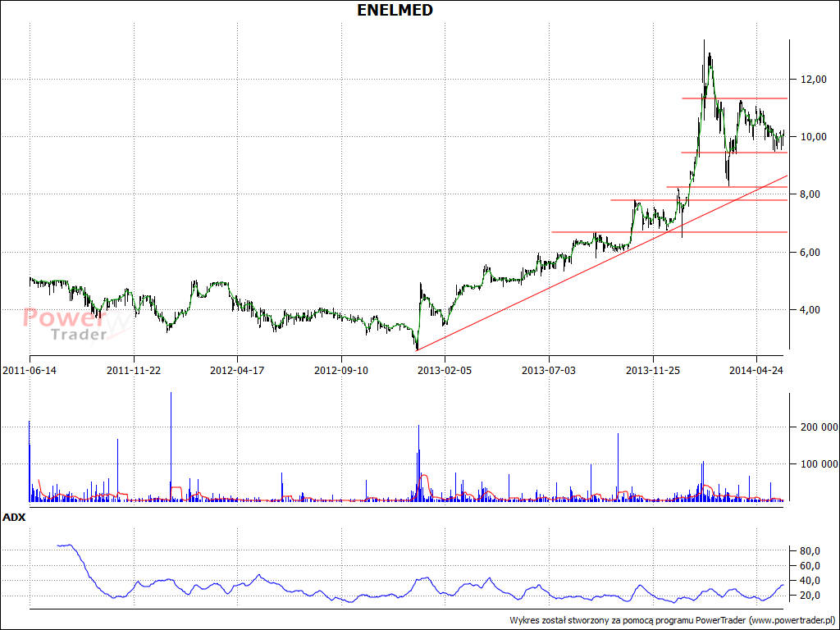Click the PowerTrader credit text at the bottom
The height and width of the screenshot is (630, 840).
tap(673, 620)
